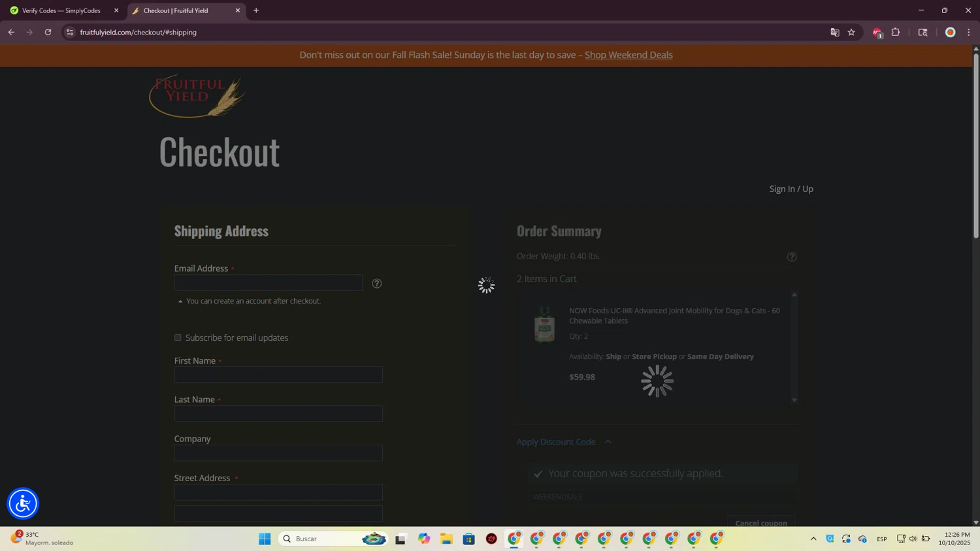Screen dimensions: 980x551
Task: Click the browser back arrow
Action: tap(11, 32)
